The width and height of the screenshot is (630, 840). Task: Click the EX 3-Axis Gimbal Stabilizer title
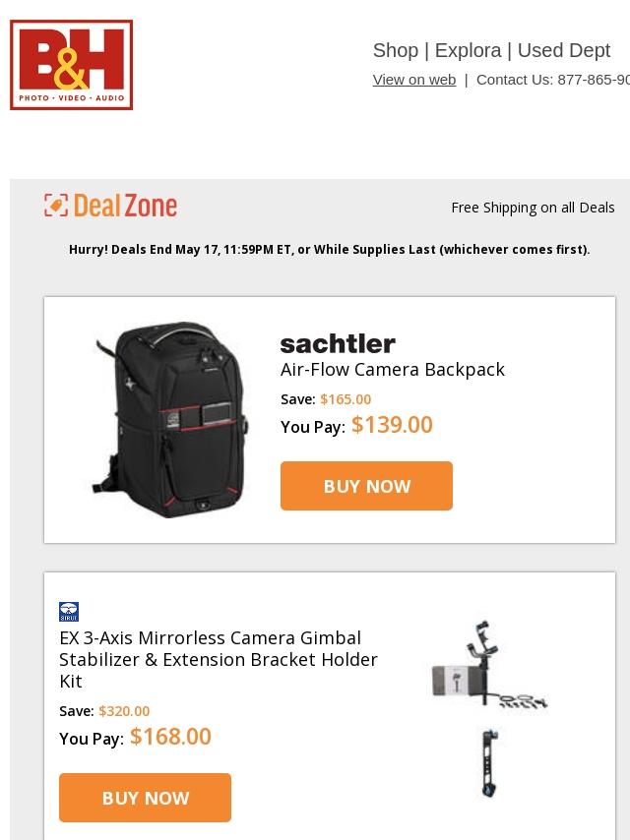tap(219, 659)
